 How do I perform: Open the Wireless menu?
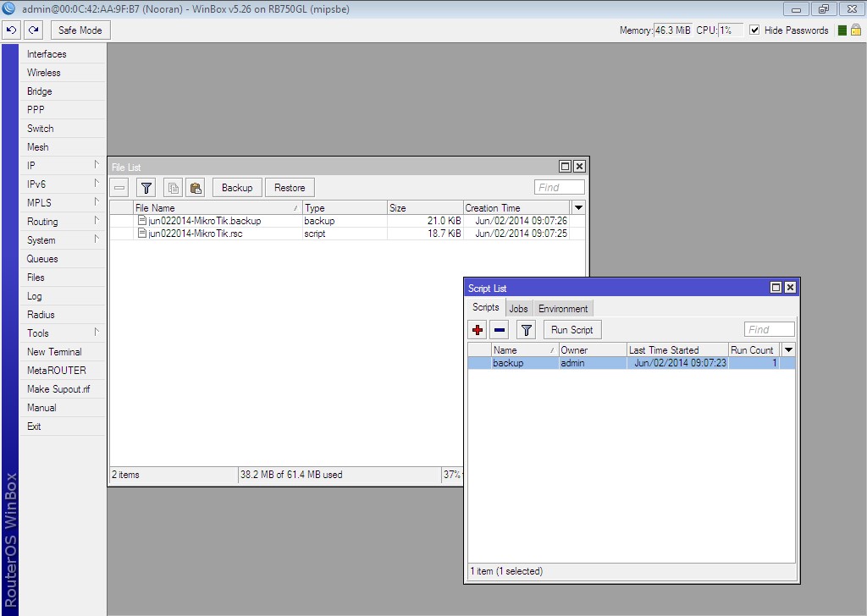pos(63,73)
